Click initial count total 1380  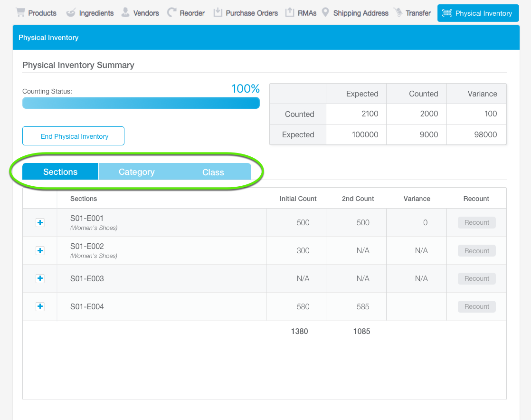[x=299, y=331]
